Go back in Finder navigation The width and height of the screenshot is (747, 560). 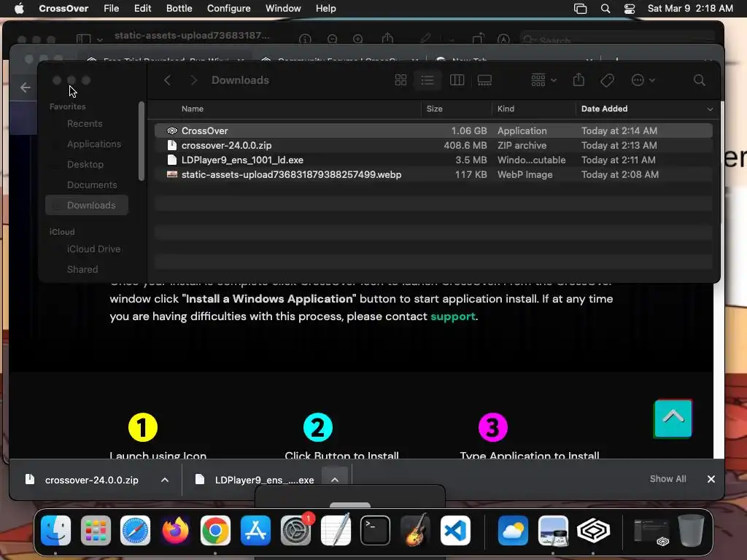pos(167,80)
